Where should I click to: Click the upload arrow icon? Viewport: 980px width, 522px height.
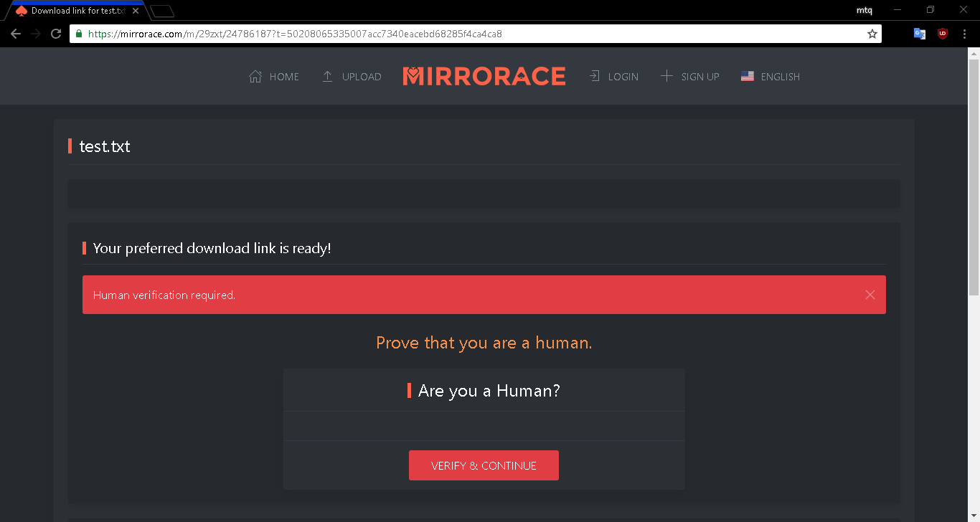pyautogui.click(x=327, y=77)
